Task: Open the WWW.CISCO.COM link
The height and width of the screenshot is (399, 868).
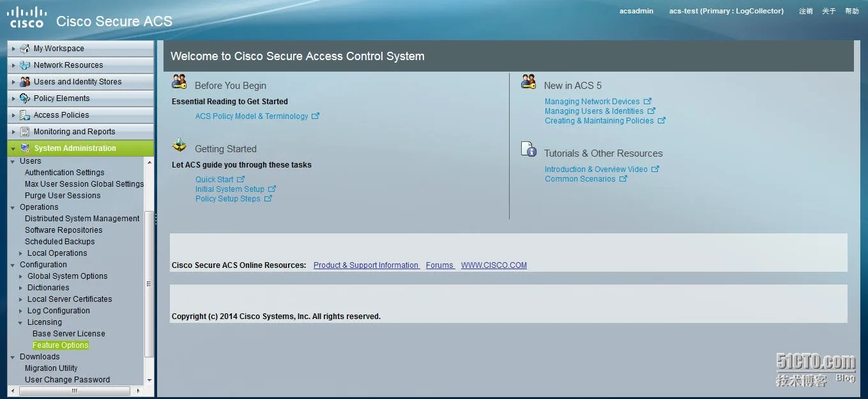Action: pos(494,265)
